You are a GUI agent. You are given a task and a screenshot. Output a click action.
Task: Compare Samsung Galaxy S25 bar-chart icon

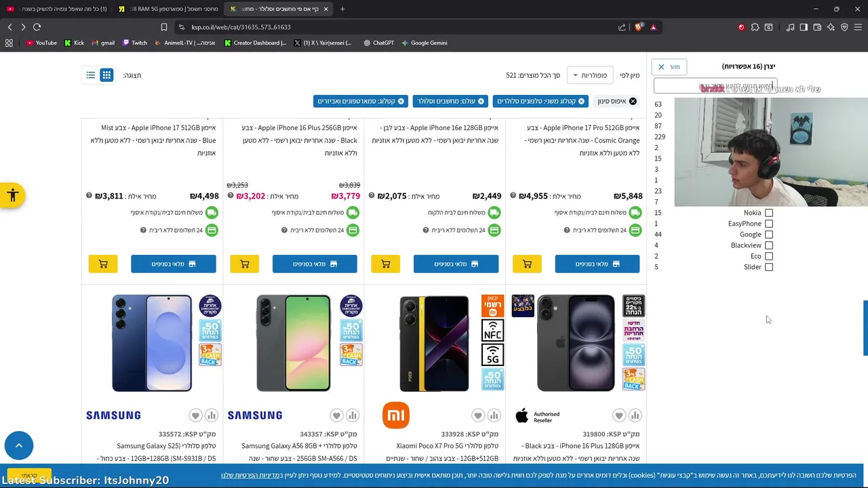212,415
